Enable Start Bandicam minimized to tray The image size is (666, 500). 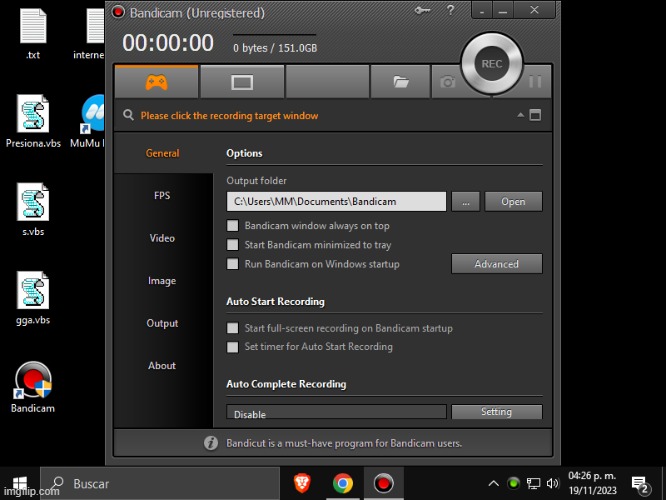pos(233,245)
